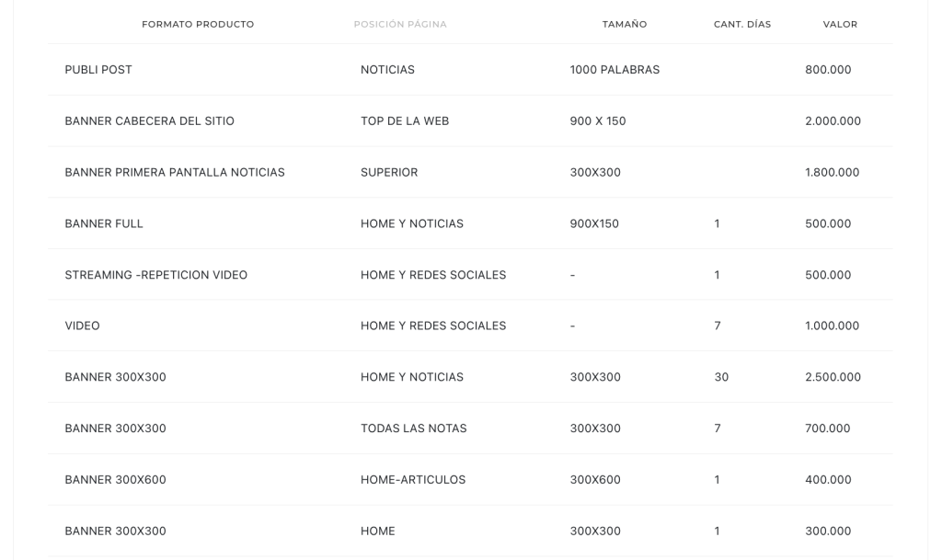Click Banner Primera Pantalla Noticias cell
This screenshot has width=942, height=560.
click(175, 173)
